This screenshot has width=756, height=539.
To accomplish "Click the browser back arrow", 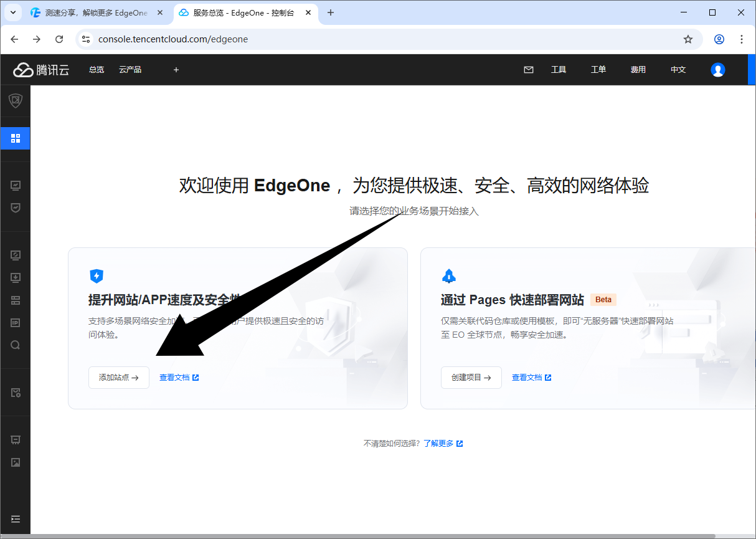I will coord(14,39).
